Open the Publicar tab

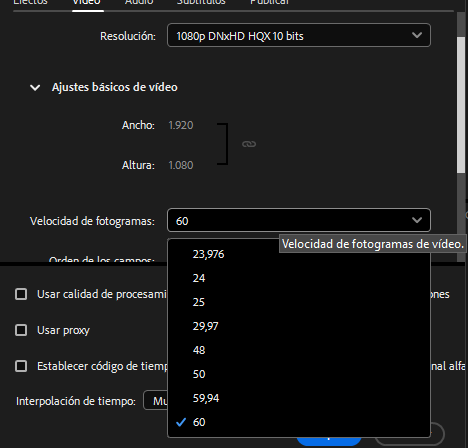tap(269, 3)
